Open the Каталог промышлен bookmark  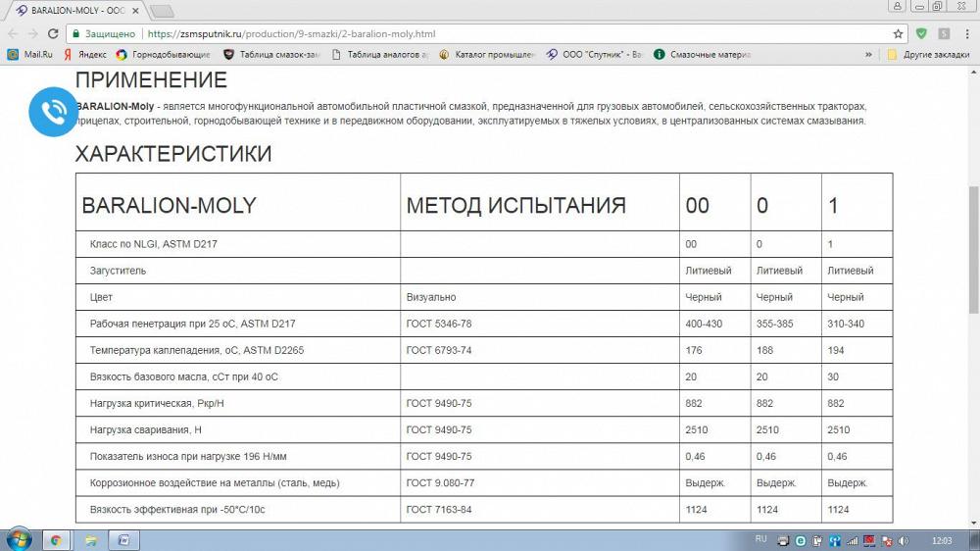point(487,54)
